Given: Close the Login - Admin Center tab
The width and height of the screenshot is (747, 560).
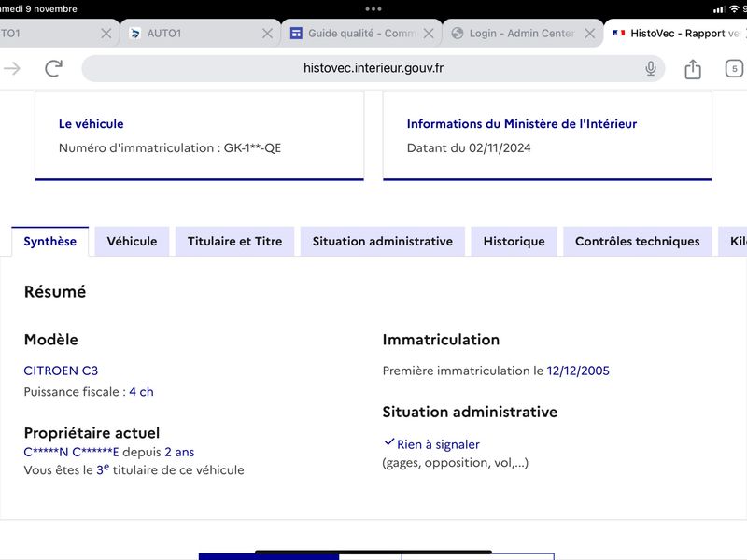Looking at the screenshot, I should click(x=590, y=34).
